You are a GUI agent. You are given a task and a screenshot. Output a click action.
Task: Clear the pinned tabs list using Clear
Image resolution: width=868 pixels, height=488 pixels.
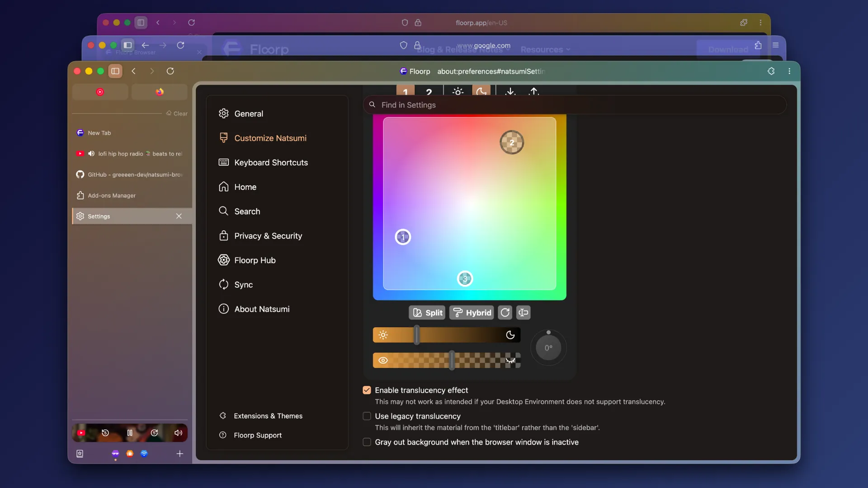[x=177, y=113]
